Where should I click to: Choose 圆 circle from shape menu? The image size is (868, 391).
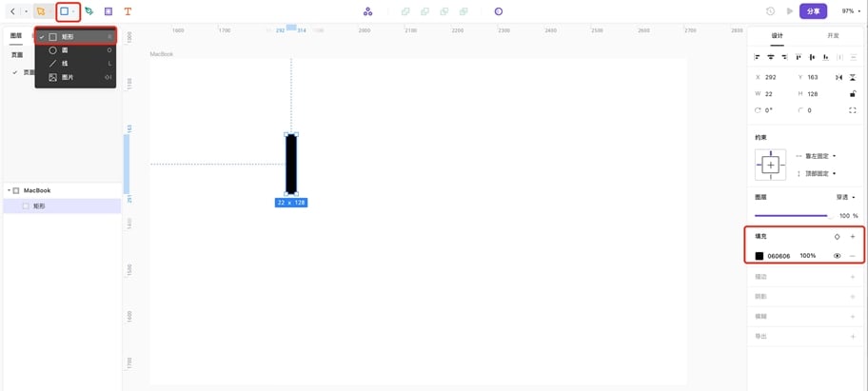click(76, 49)
